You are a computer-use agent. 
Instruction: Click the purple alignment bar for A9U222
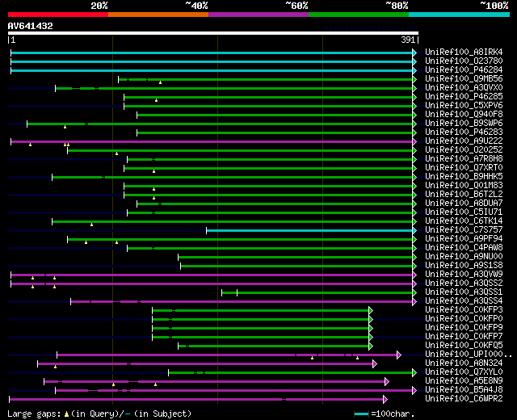click(212, 142)
